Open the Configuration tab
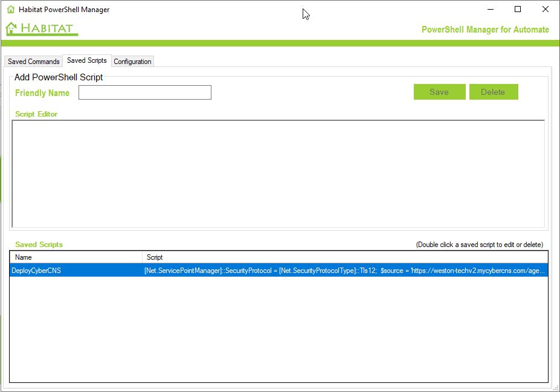The image size is (560, 392). (x=132, y=61)
